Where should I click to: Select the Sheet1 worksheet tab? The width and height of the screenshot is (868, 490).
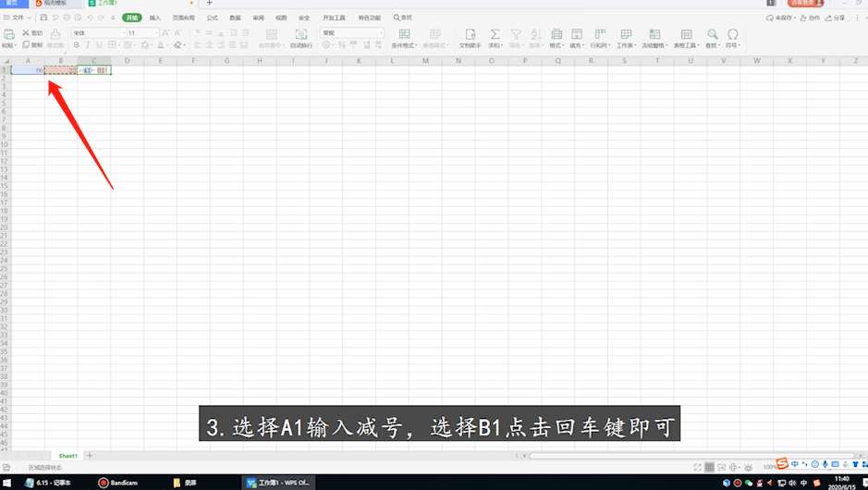click(x=67, y=456)
